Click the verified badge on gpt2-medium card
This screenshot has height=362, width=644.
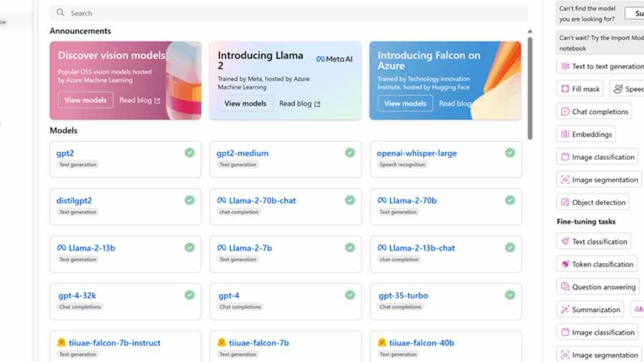coord(349,152)
